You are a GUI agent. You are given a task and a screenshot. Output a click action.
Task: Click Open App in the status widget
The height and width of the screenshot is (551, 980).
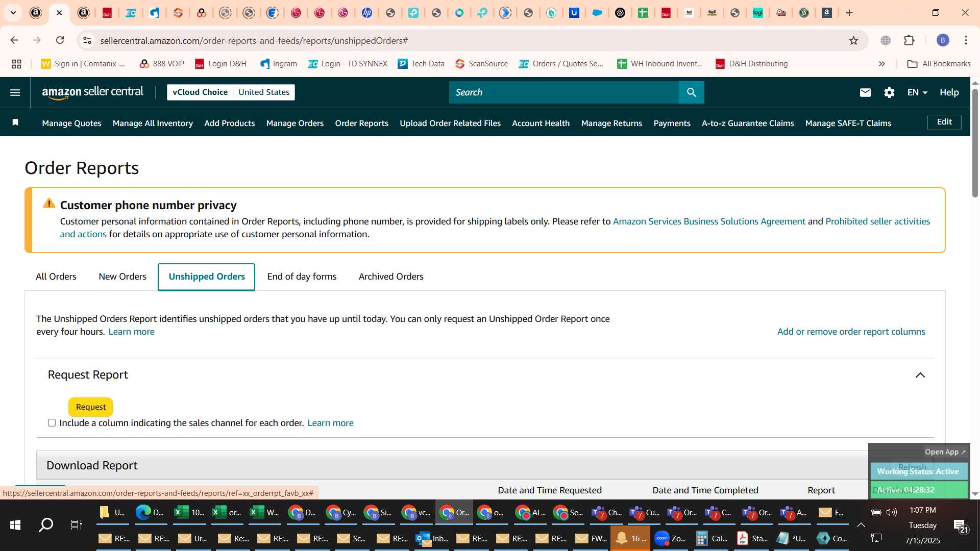[945, 452]
